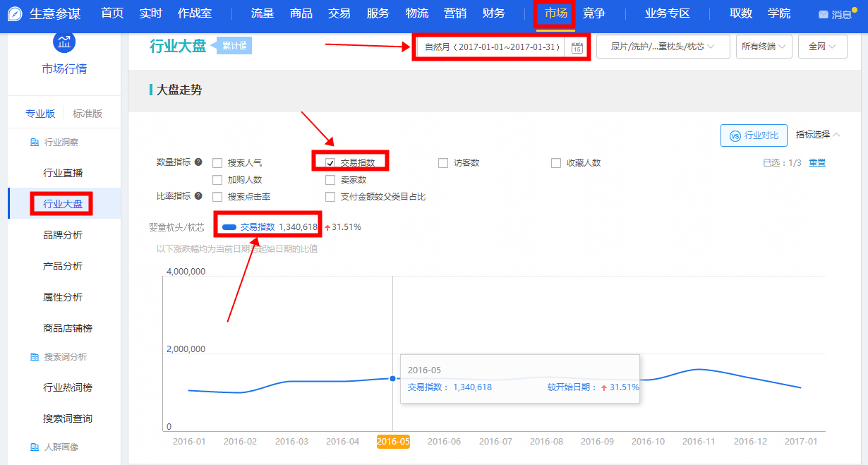
Task: Open 行业直播 in sidebar
Action: pos(63,173)
